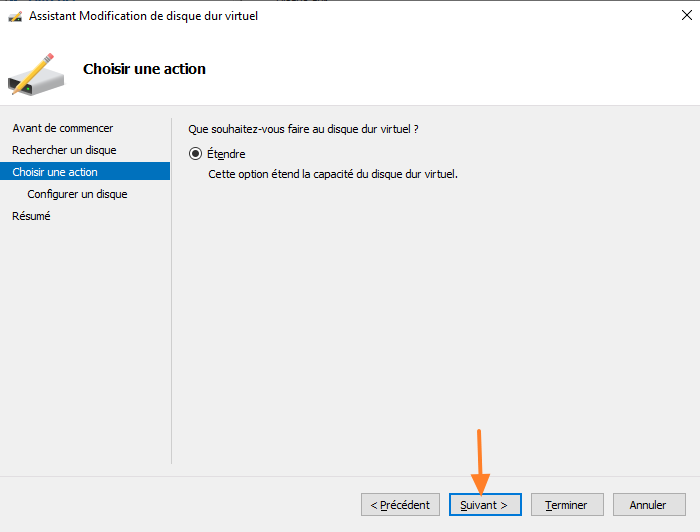The image size is (700, 532).
Task: Go to the Avant de commencer step
Action: pyautogui.click(x=62, y=128)
